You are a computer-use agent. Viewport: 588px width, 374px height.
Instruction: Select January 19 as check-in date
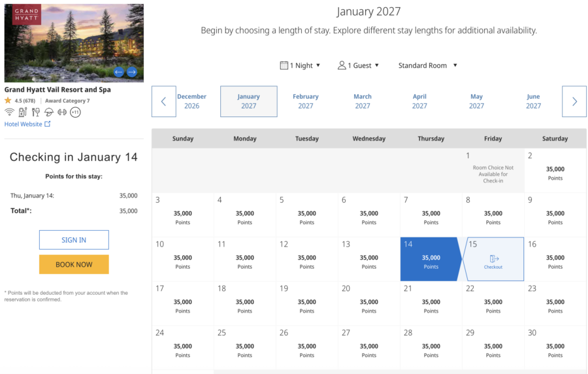tap(307, 303)
